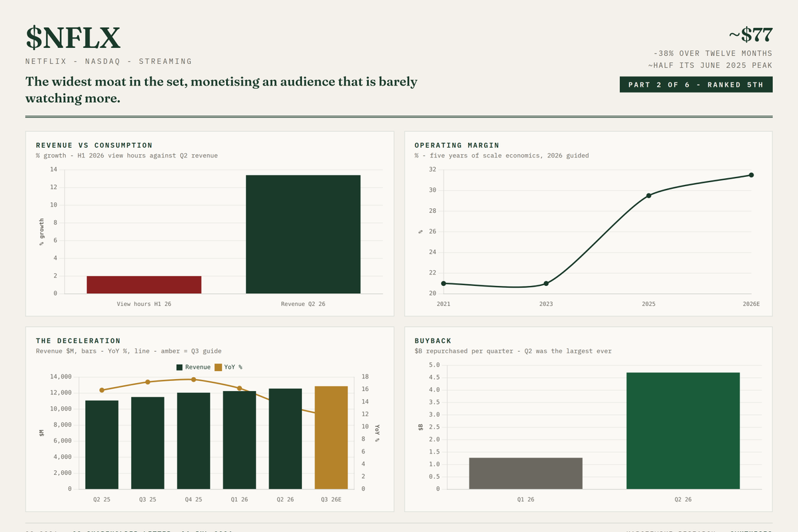Screen dimensions: 798x532
Task: Click the 4.5 tick on Buyback axis
Action: 434,377
